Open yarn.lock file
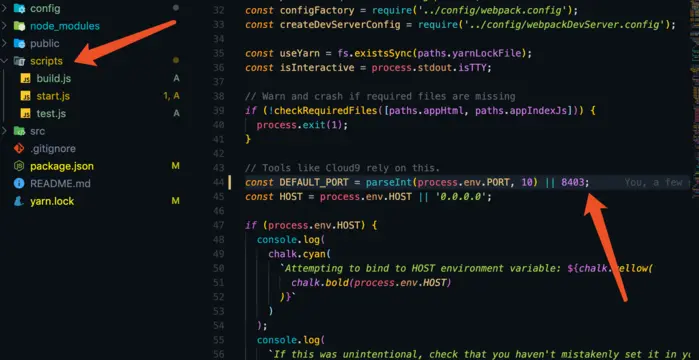The height and width of the screenshot is (360, 699). (52, 201)
